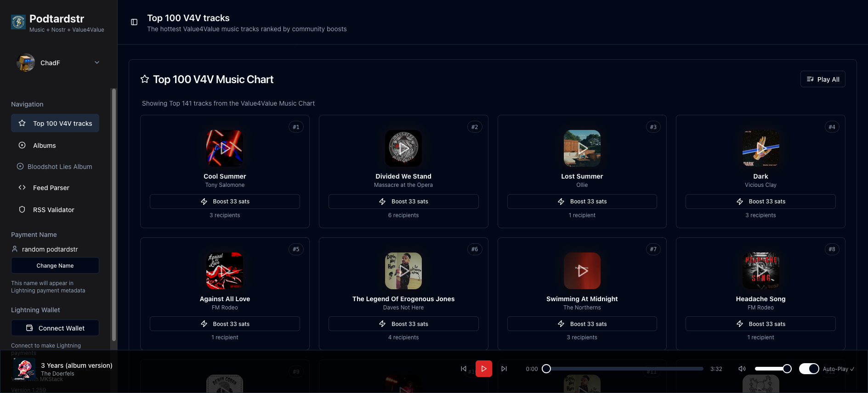Click the now-playing 3 Years album cover
This screenshot has width=868, height=393.
(x=24, y=369)
